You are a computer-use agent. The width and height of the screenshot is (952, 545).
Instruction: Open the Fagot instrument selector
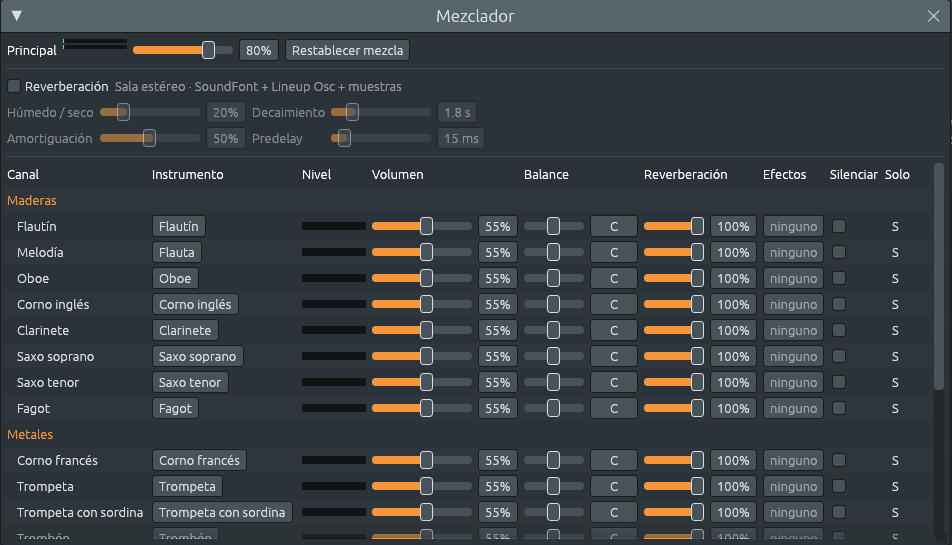[175, 409]
